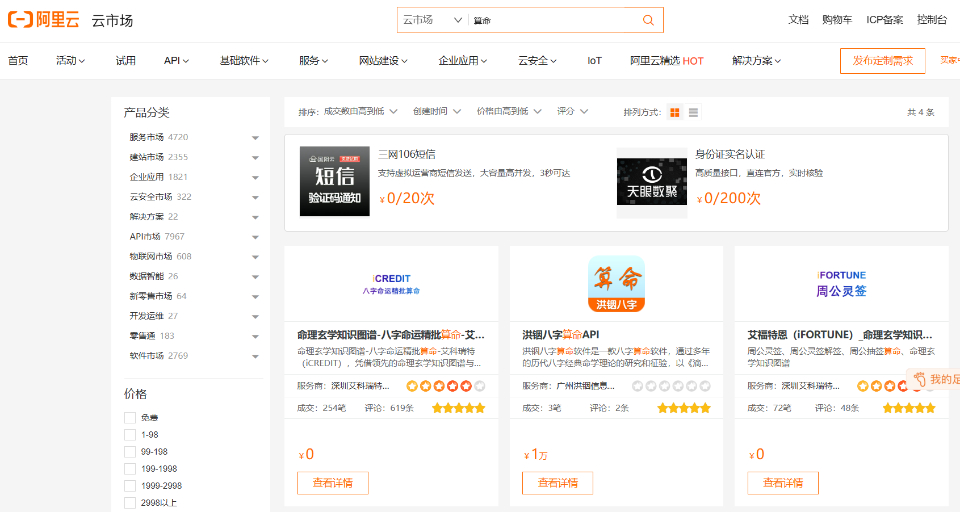Image resolution: width=960 pixels, height=512 pixels.
Task: Open the ICP备案 link
Action: coord(884,20)
